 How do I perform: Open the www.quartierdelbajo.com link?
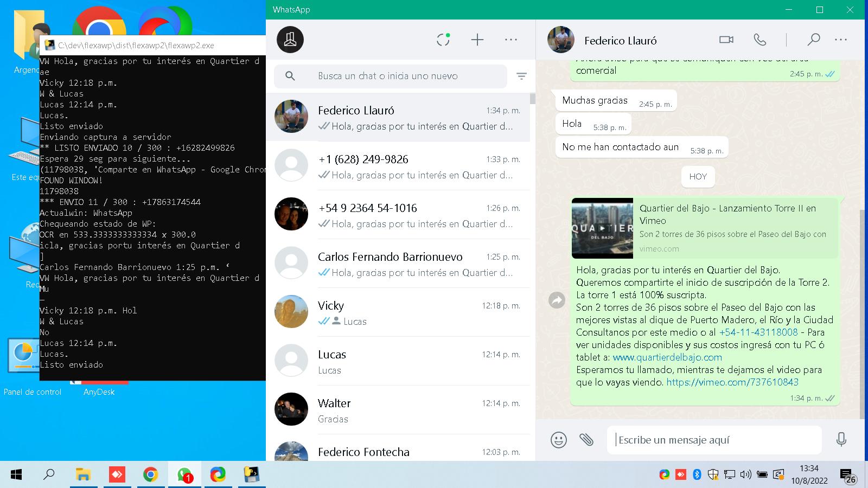(667, 357)
